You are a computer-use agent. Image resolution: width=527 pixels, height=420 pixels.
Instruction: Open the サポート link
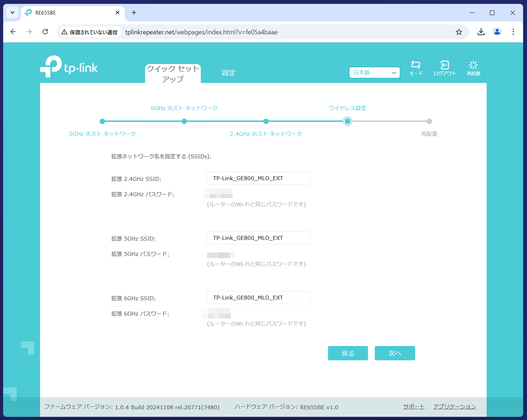414,407
